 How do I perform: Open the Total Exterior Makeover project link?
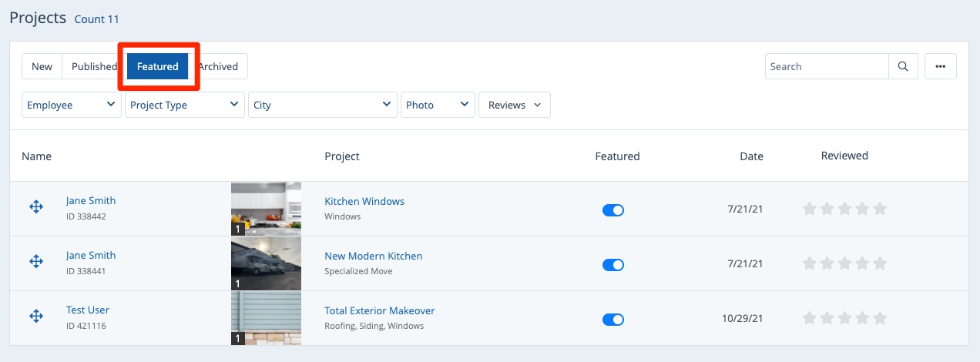pos(379,310)
